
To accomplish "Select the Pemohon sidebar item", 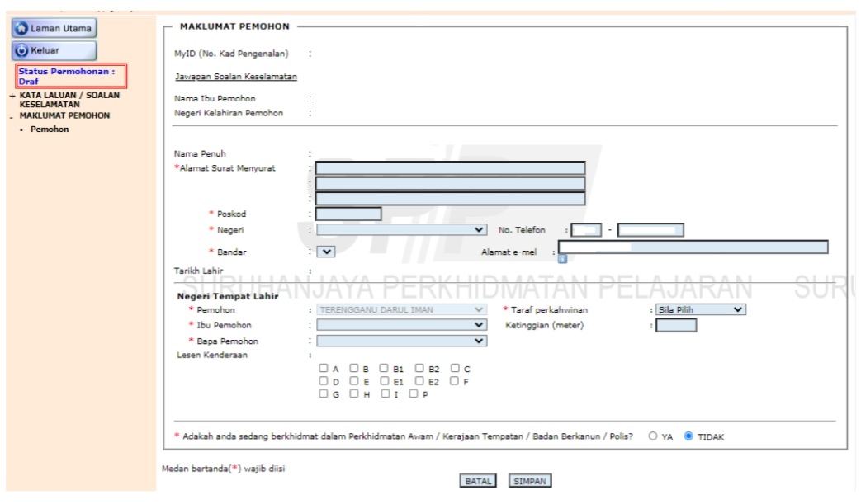I will tap(50, 130).
